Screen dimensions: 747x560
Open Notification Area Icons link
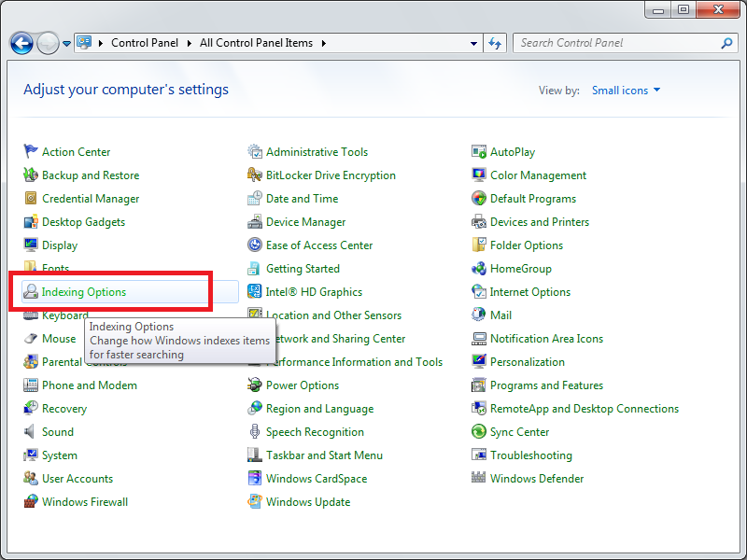(547, 339)
